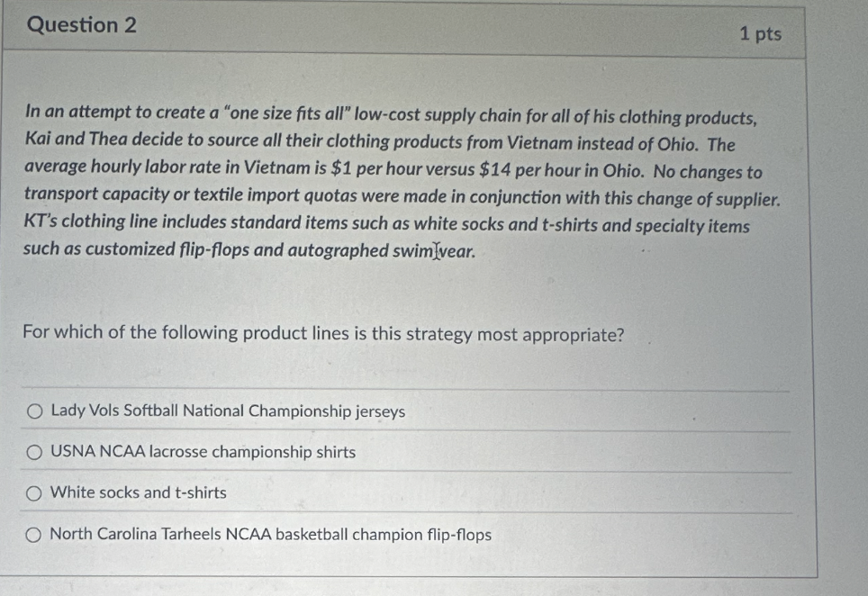
Task: Click the 'USNA NCAA lacrosse championship shirts' answer text
Action: (x=203, y=452)
